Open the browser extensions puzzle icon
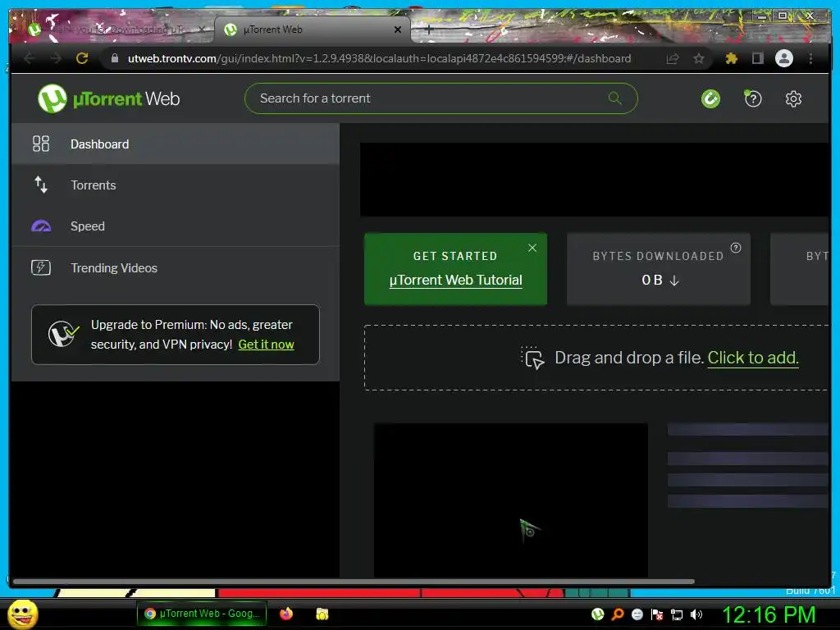 pyautogui.click(x=731, y=58)
